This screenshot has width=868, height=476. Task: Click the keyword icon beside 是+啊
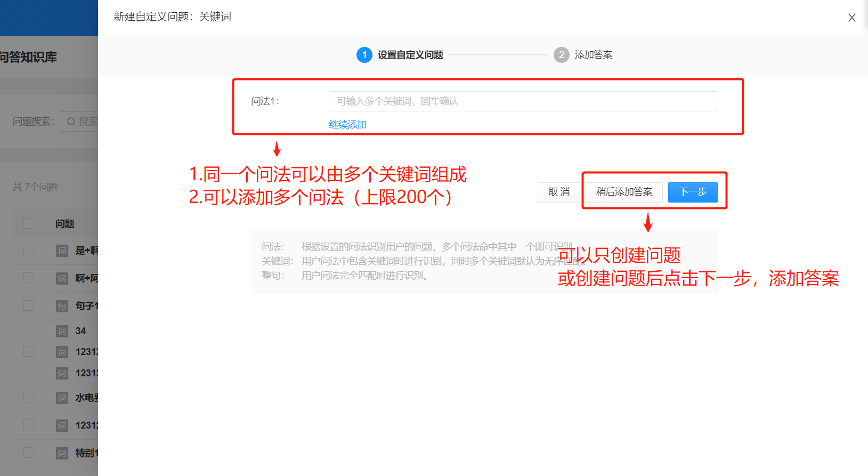(x=62, y=251)
